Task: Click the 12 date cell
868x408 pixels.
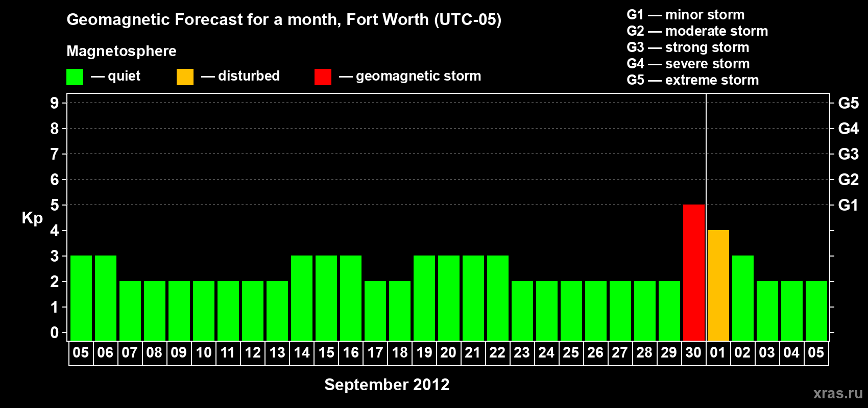Action: tap(253, 353)
